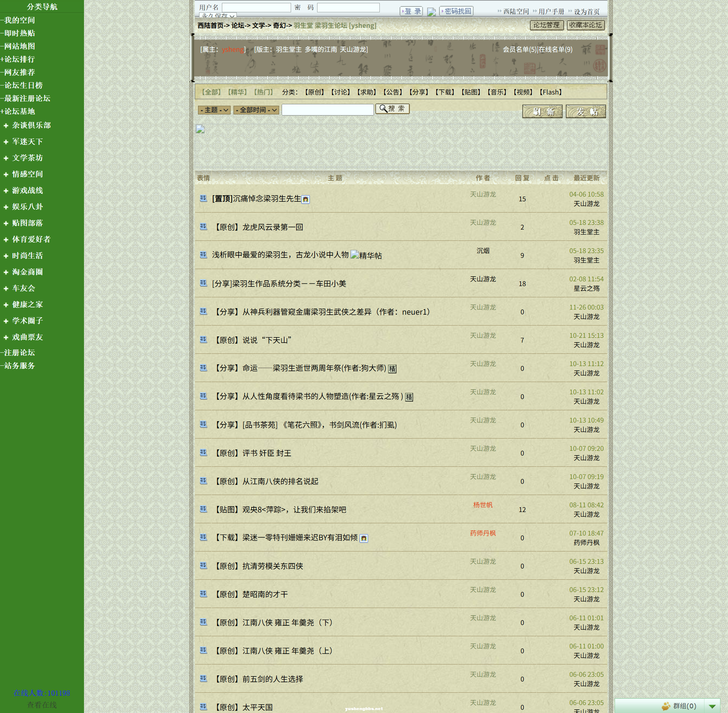Click the 论坛管理 button
This screenshot has width=728, height=713.
pyautogui.click(x=546, y=25)
